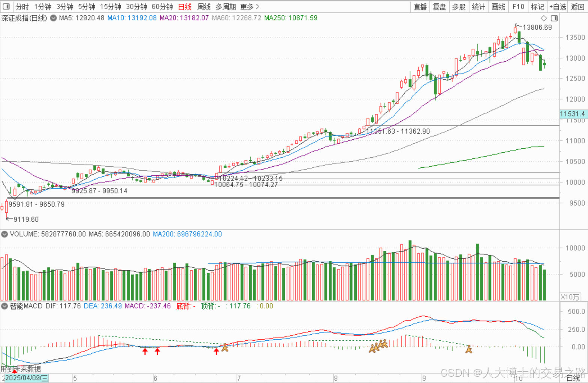
Task: Click the 深证成指(日线) chart title
Action: (x=24, y=18)
